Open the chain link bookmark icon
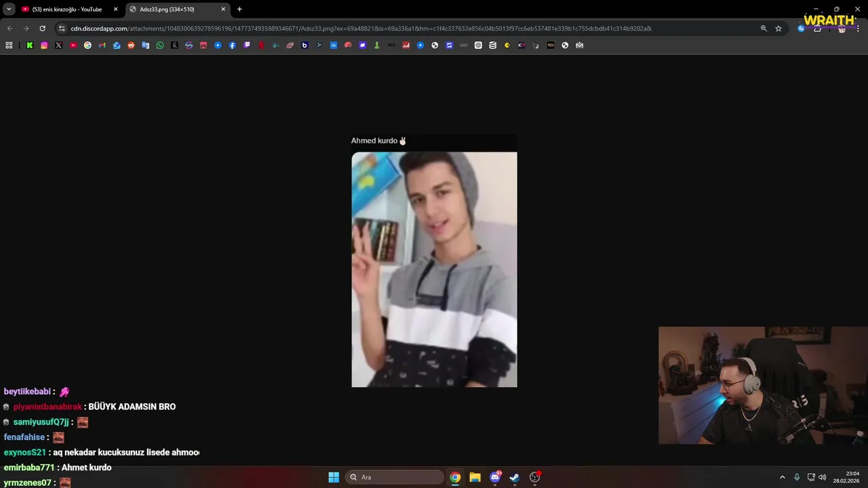 point(463,45)
